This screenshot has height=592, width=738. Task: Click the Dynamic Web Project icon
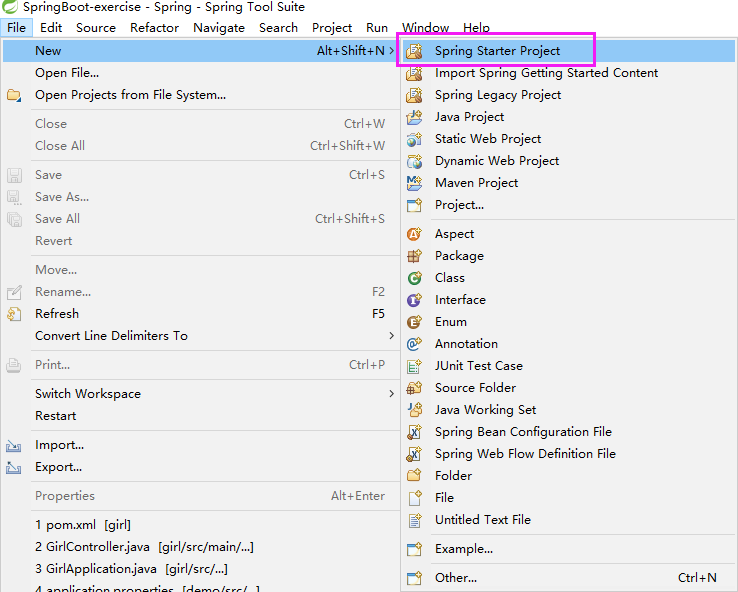tap(414, 161)
